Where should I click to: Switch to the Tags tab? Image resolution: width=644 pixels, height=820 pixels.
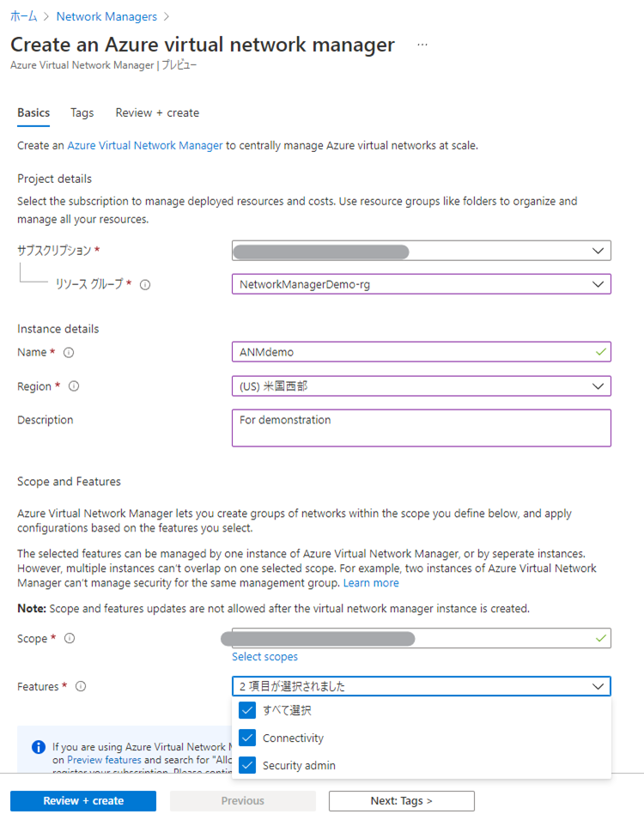point(82,112)
